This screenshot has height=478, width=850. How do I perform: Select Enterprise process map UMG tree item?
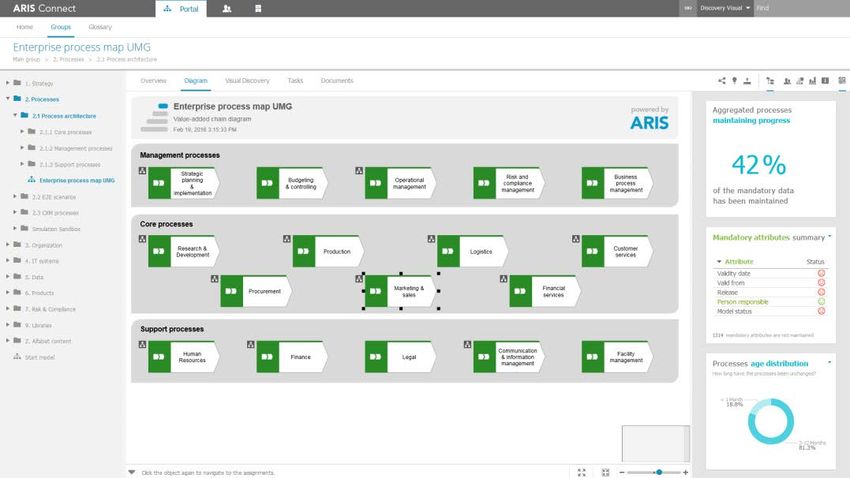point(71,180)
